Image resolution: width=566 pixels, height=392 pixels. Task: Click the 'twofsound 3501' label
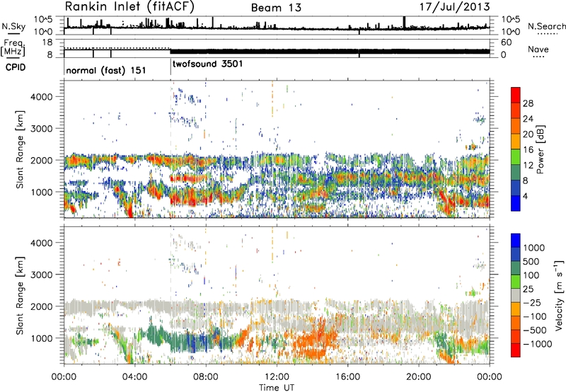click(208, 64)
